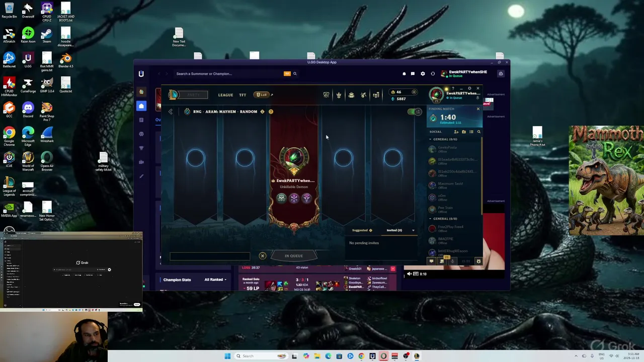Click the Windows Start button
644x362 pixels.
click(x=227, y=356)
